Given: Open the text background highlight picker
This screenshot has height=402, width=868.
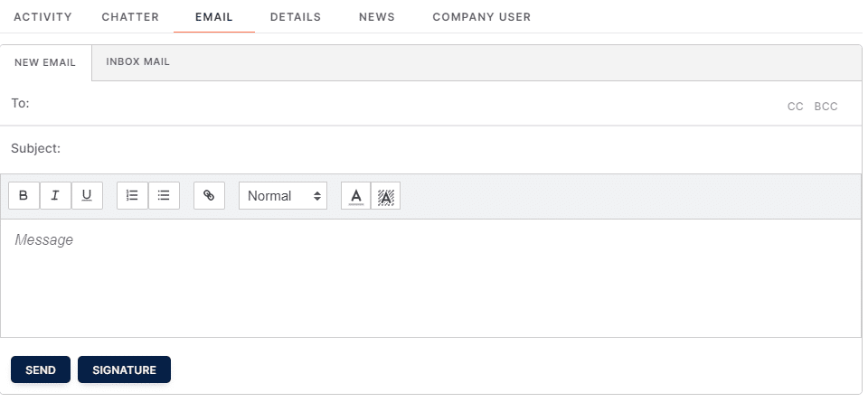Looking at the screenshot, I should (385, 196).
